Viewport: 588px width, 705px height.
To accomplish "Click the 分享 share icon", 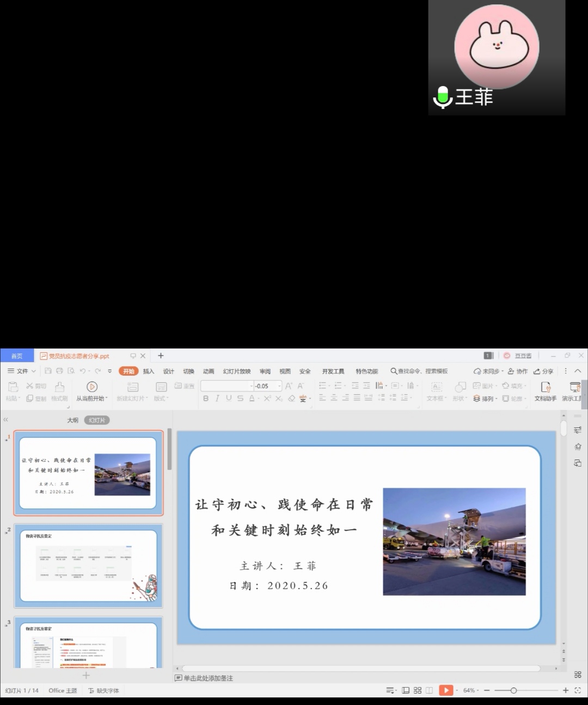I will 543,371.
